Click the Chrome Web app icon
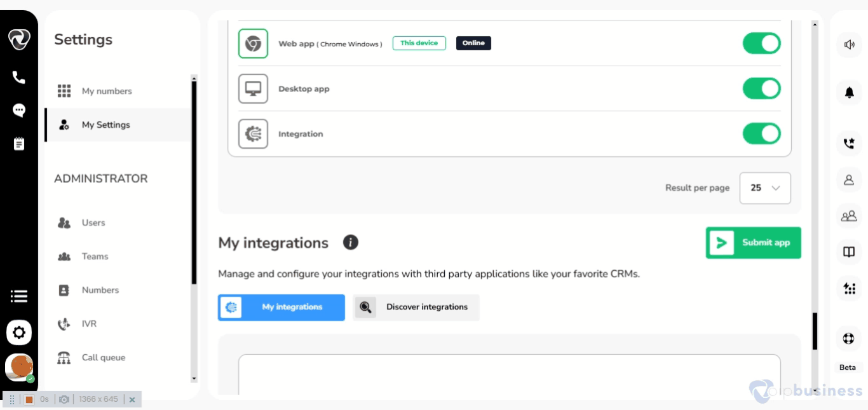Image resolution: width=868 pixels, height=410 pixels. [x=253, y=43]
